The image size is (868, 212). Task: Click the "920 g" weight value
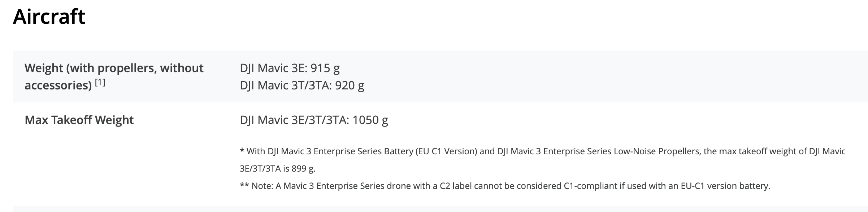click(350, 85)
